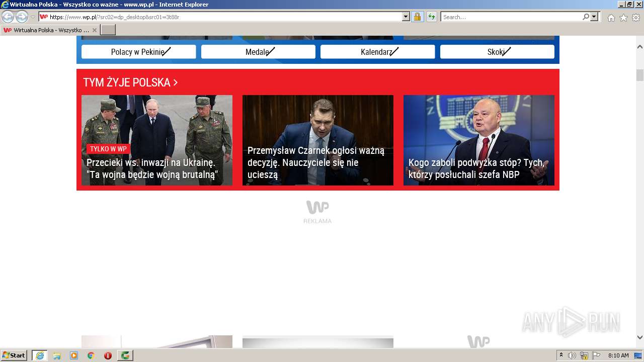Open search provider dropdown arrow
This screenshot has height=362, width=644.
tap(594, 17)
